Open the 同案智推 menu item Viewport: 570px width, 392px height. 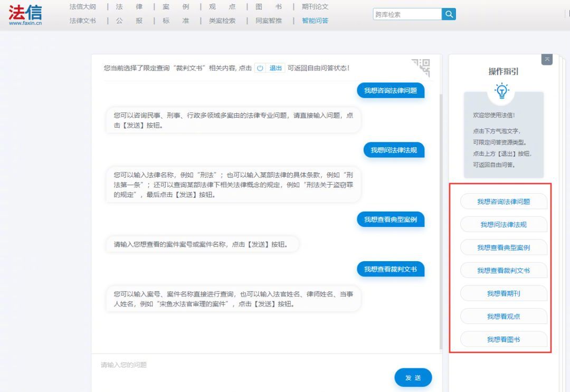coord(269,21)
